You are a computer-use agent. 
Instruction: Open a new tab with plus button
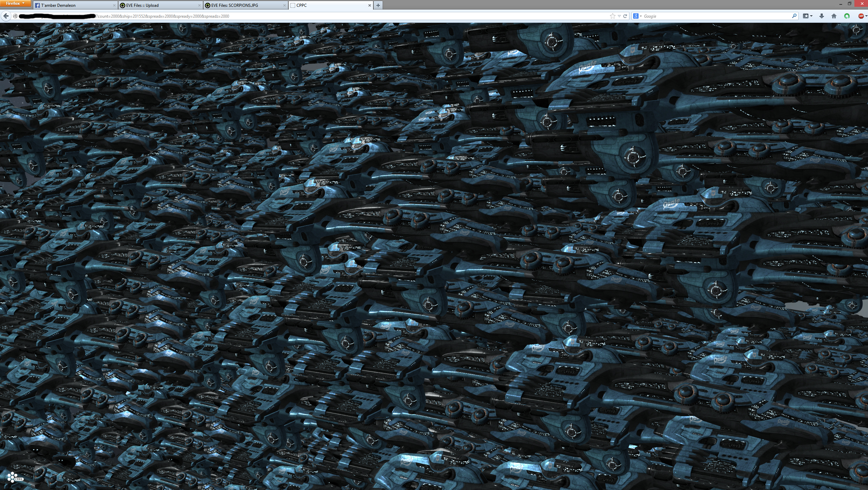[378, 5]
